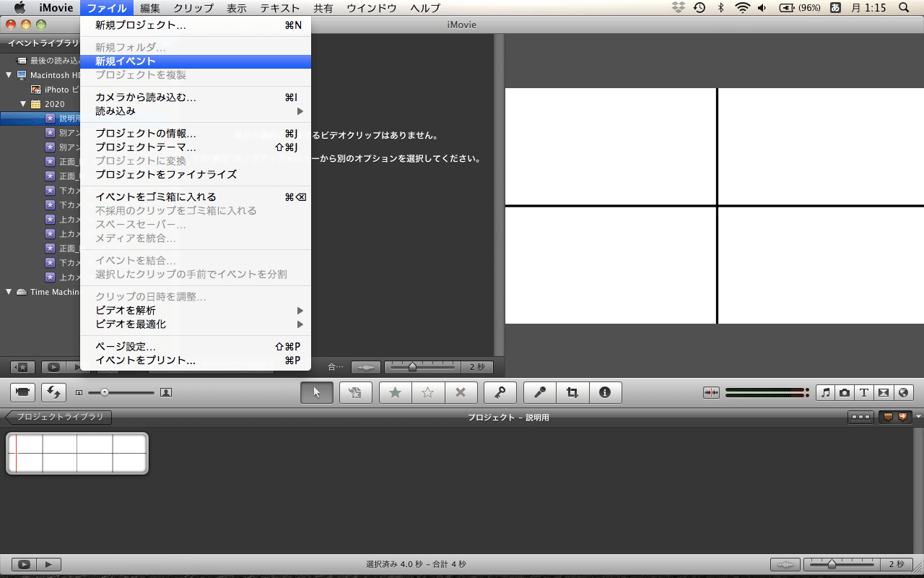Open the transitions browser icon
Viewport: 924px width, 578px height.
point(884,392)
